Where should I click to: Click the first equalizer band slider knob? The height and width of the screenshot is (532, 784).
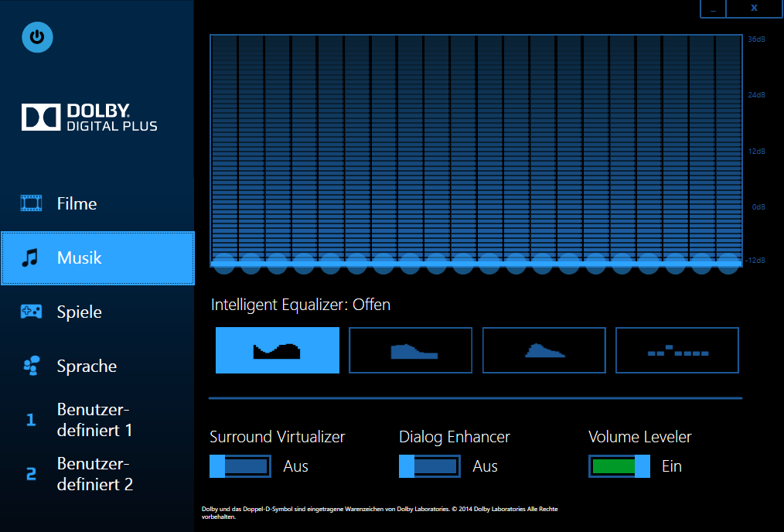coord(224,264)
